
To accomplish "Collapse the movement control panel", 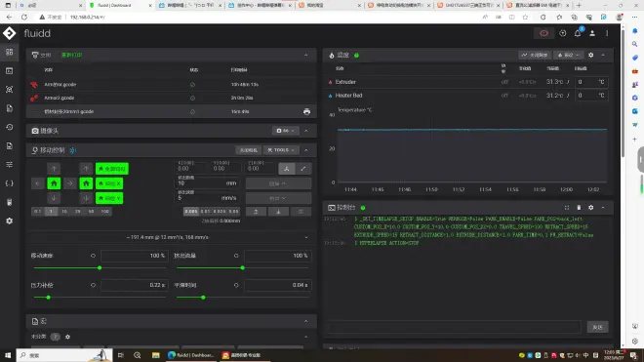I will point(306,150).
